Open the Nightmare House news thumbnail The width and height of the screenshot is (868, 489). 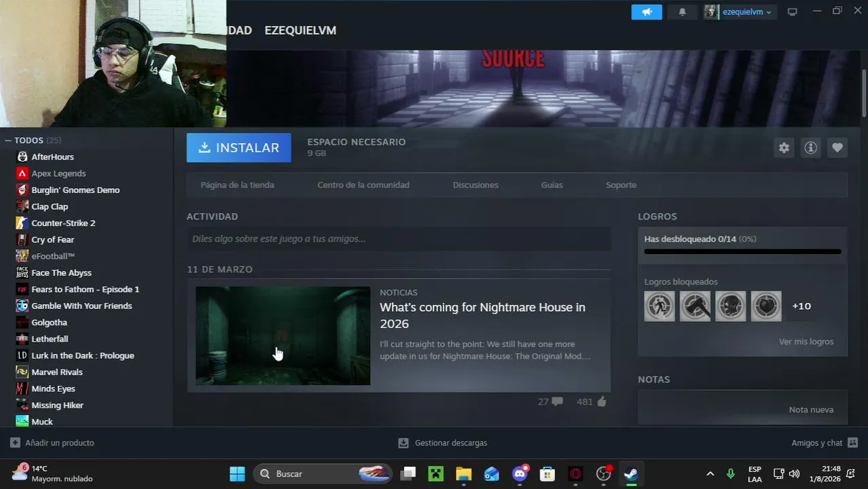point(283,336)
